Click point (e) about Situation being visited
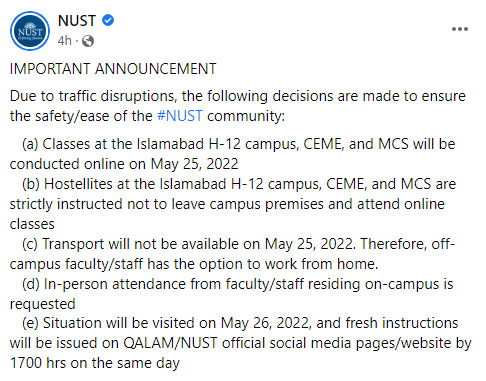Image resolution: width=486 pixels, height=381 pixels. [240, 343]
